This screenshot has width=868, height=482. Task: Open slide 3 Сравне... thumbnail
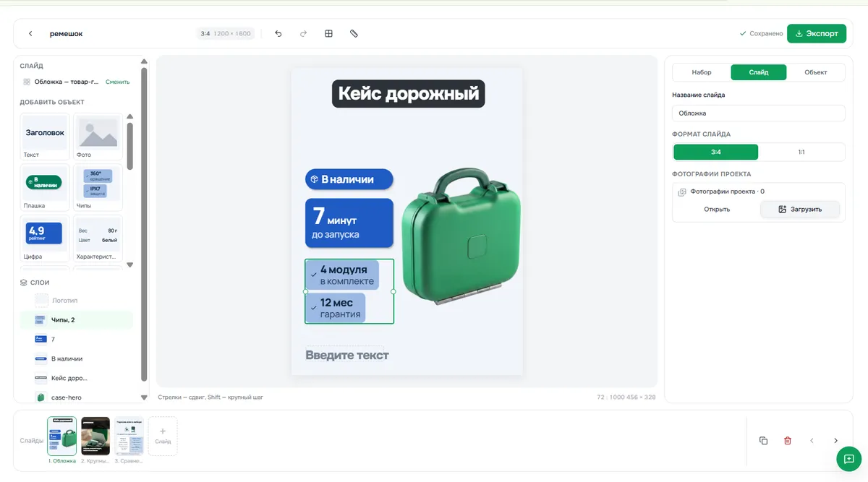pyautogui.click(x=129, y=436)
